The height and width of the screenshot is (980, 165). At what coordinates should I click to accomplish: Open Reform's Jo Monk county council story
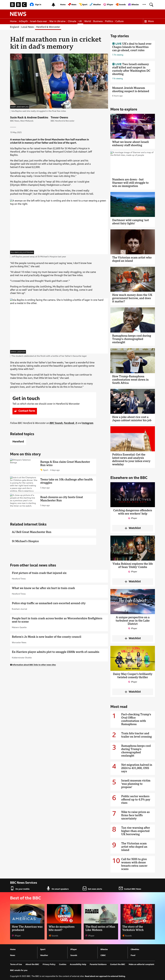pyautogui.click(x=46, y=637)
